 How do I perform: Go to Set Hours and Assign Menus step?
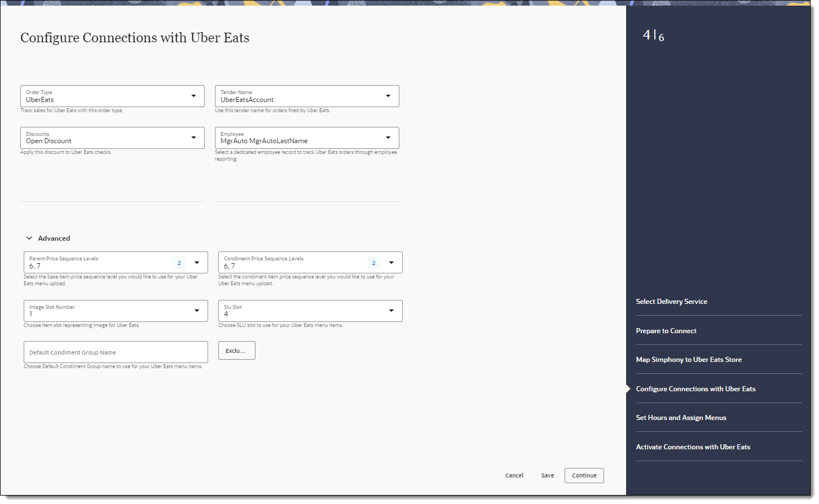[x=681, y=418]
